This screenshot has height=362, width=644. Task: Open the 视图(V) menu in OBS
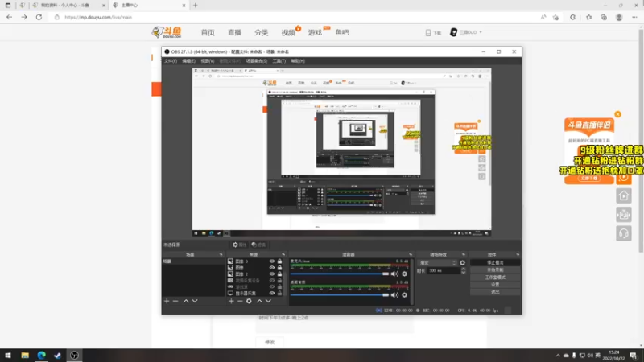(x=208, y=61)
